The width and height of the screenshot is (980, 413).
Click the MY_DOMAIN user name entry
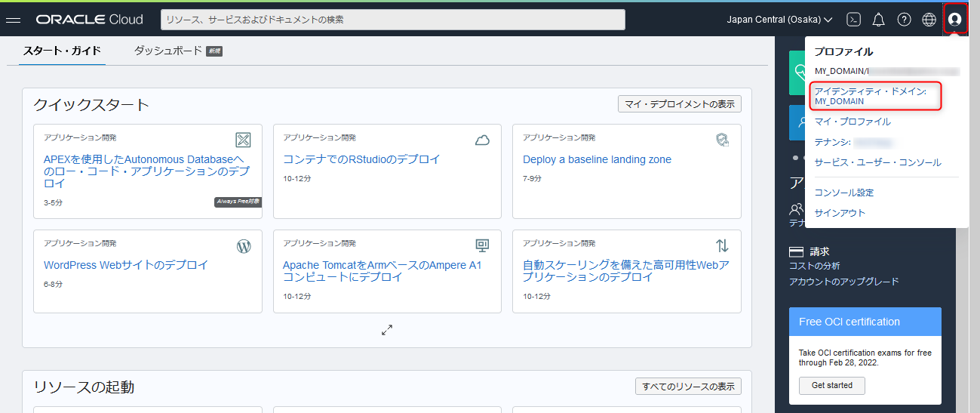[x=886, y=71]
